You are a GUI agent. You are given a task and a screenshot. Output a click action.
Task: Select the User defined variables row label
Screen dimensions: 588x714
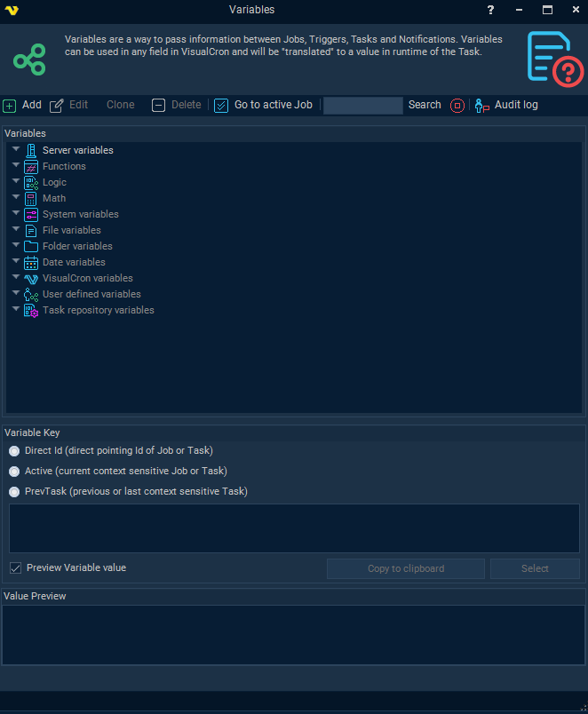pos(91,294)
